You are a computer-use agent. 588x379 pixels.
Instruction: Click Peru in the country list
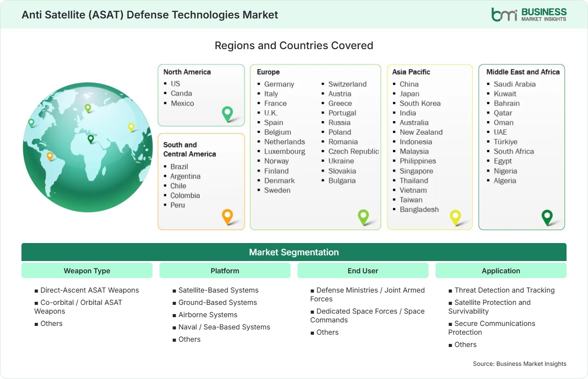point(178,205)
